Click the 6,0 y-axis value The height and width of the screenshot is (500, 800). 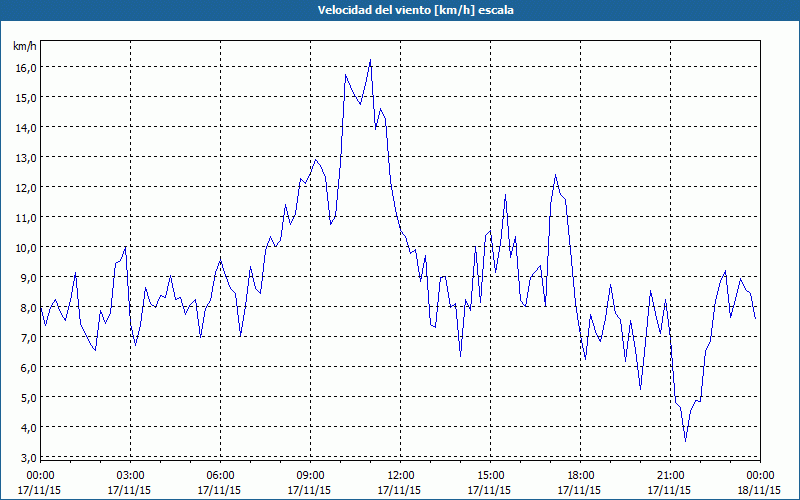[29, 368]
